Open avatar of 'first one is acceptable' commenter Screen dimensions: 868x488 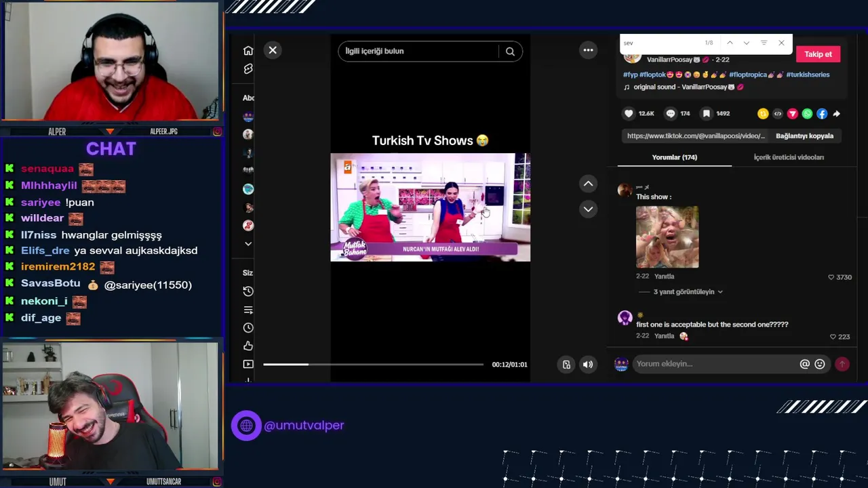[625, 318]
